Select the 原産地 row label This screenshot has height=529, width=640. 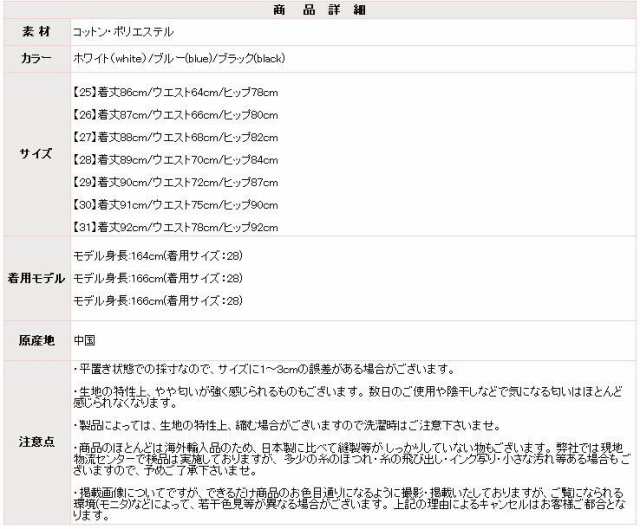36,340
